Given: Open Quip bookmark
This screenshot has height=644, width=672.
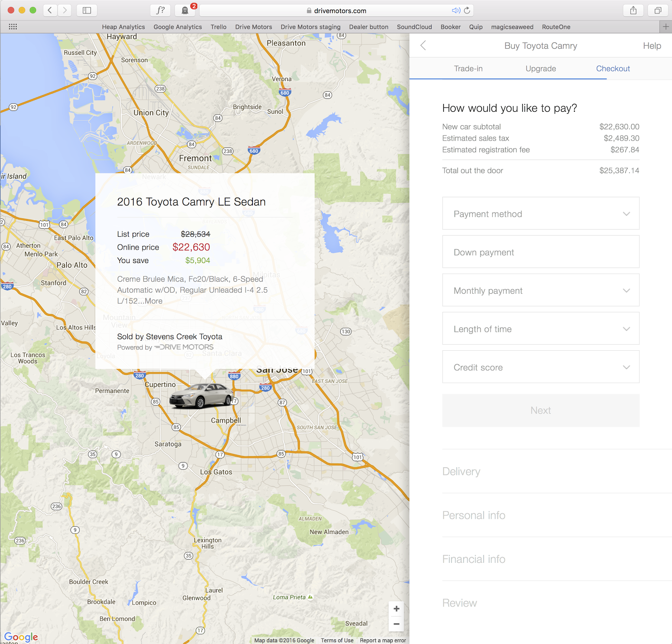Looking at the screenshot, I should point(476,27).
